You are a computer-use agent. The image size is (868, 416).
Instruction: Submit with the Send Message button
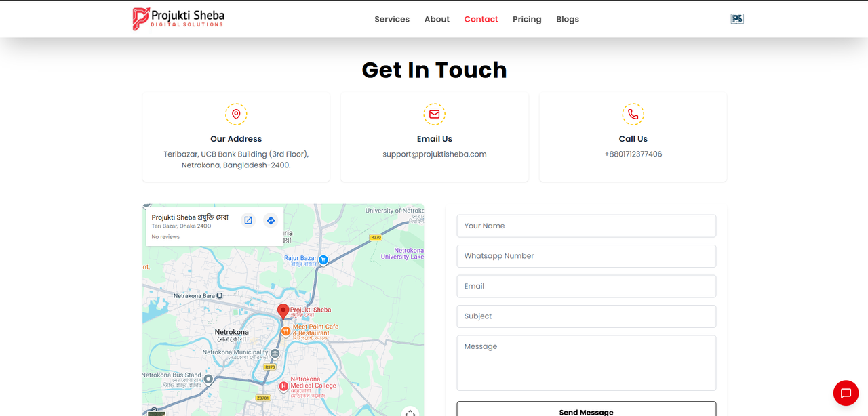coord(586,409)
